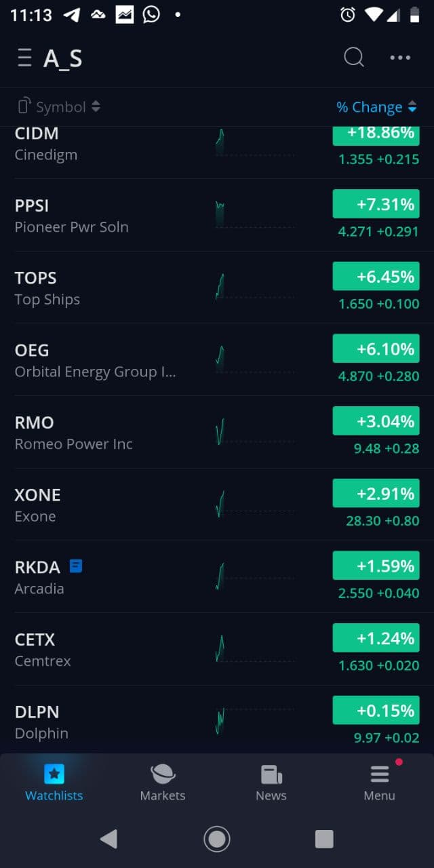
Task: Sort list by Symbol column arrows
Action: [x=96, y=106]
